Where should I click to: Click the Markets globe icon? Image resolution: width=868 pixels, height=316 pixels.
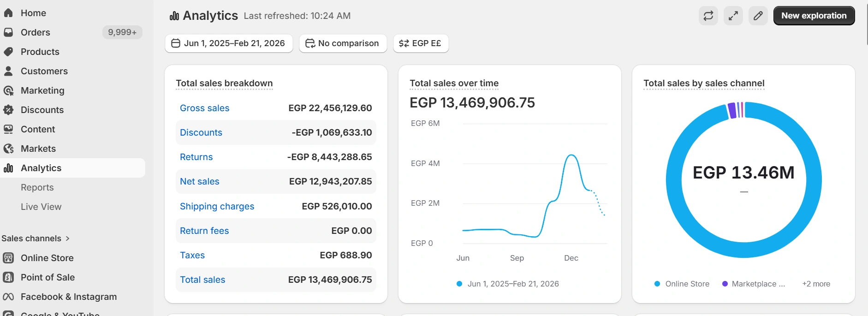coord(8,149)
